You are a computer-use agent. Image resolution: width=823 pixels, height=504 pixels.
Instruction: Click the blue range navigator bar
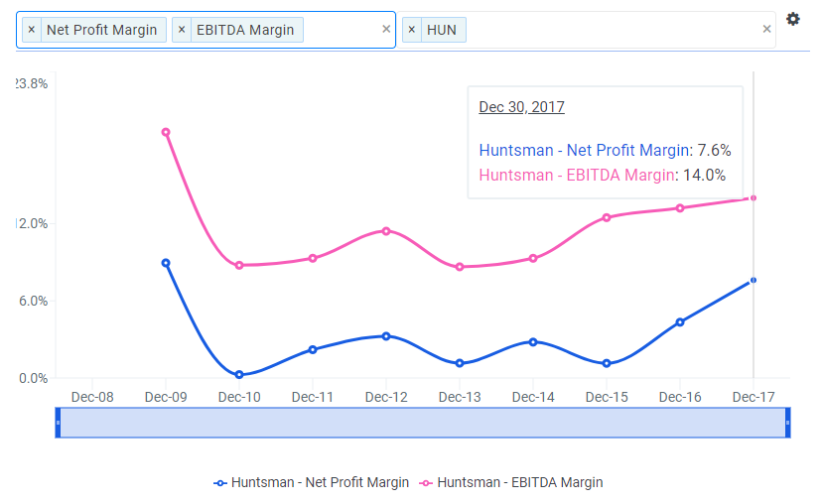tap(423, 423)
